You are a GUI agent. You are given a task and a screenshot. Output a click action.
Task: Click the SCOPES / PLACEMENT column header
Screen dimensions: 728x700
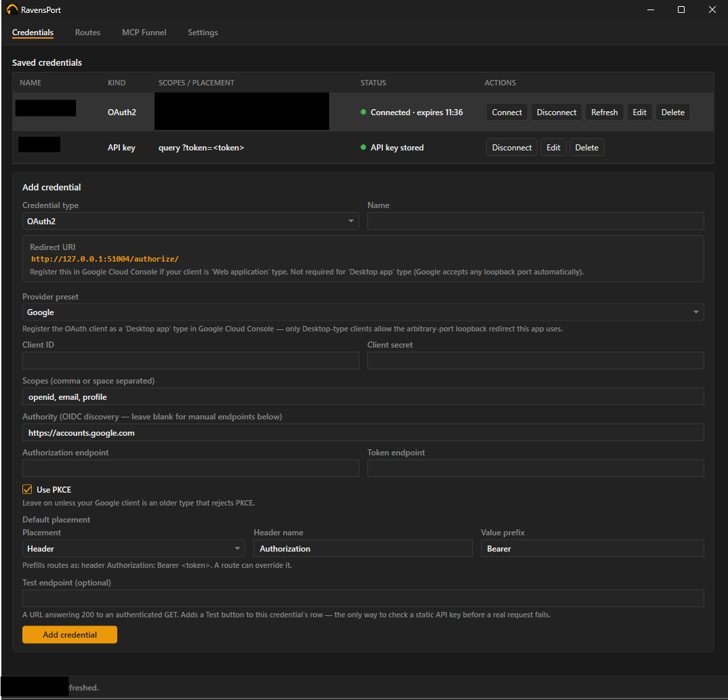pyautogui.click(x=197, y=83)
